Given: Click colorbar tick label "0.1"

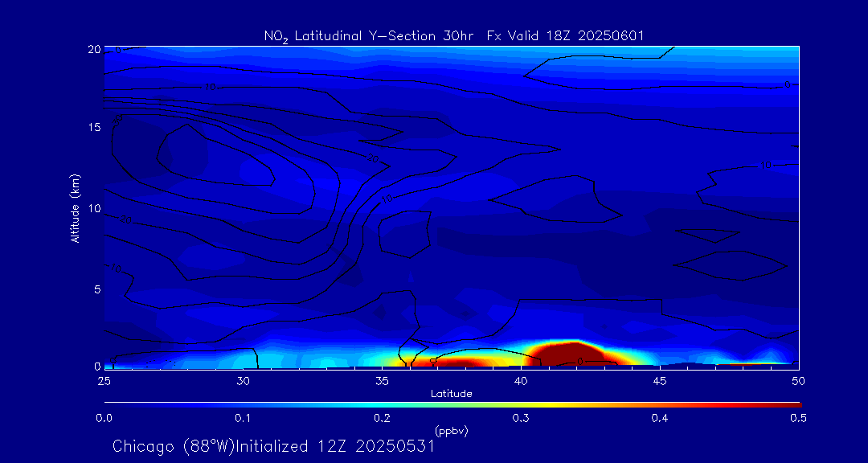Looking at the screenshot, I should coord(243,418).
